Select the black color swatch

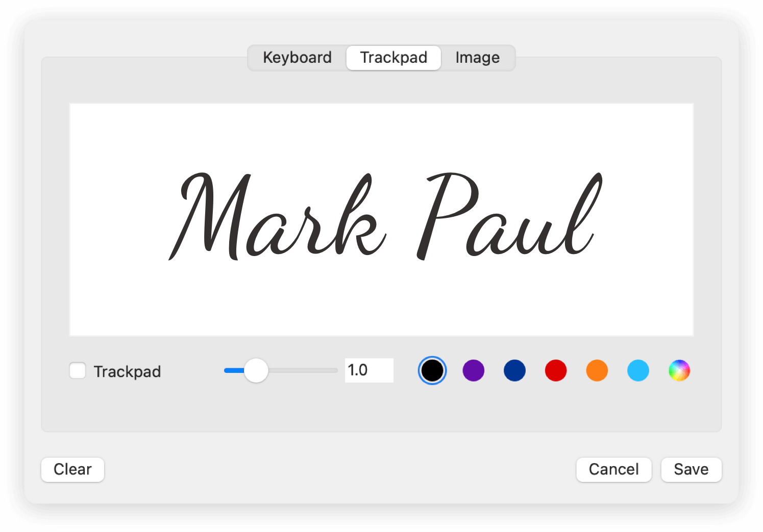tap(432, 370)
